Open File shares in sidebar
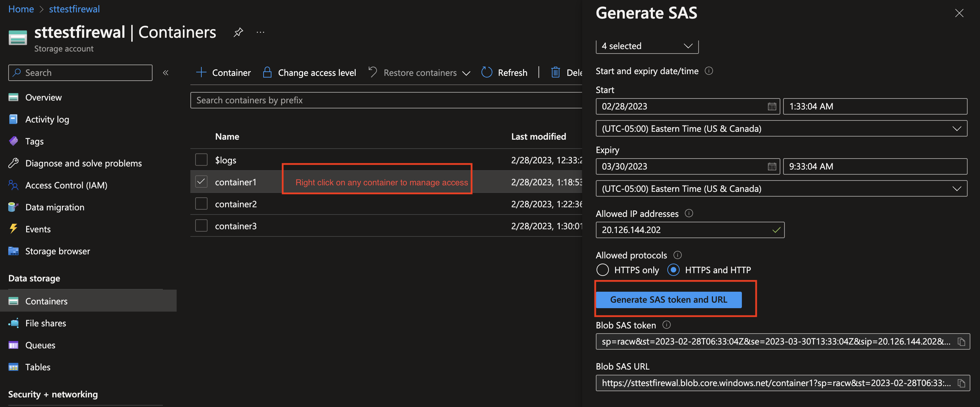Viewport: 980px width, 407px height. tap(45, 323)
